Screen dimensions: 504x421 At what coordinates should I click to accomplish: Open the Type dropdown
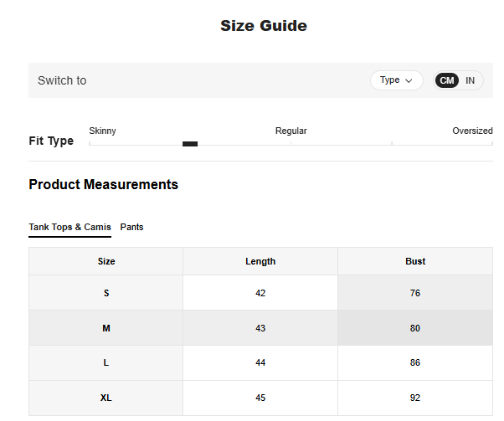[x=396, y=80]
